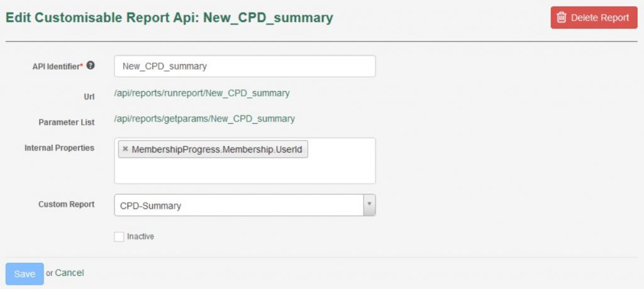This screenshot has height=289, width=644.
Task: Click the help question mark beside API Identifier
Action: (91, 65)
